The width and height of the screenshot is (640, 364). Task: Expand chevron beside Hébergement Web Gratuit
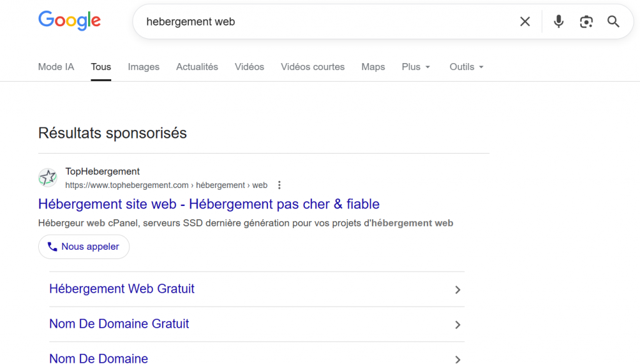(457, 290)
